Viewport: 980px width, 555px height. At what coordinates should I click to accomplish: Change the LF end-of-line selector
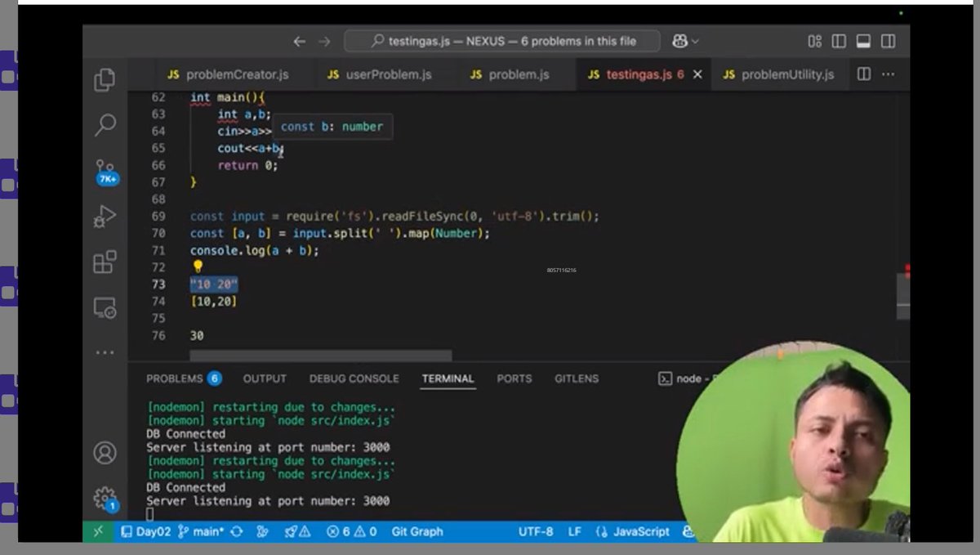tap(575, 531)
